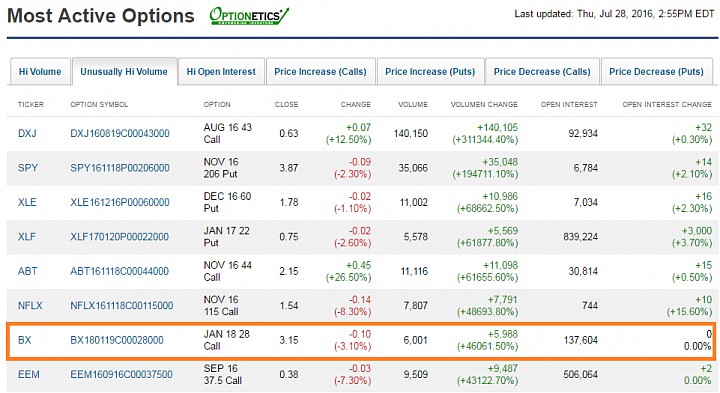Open the XLE ticker link
Screen dimensions: 720x393
tap(27, 202)
